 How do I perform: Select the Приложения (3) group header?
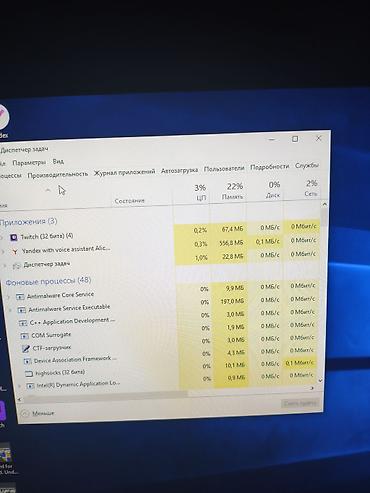pos(29,222)
